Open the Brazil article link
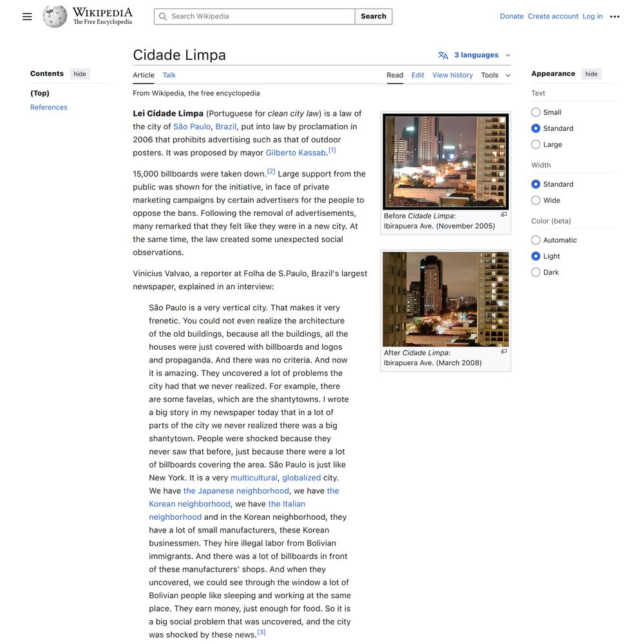 click(x=226, y=126)
